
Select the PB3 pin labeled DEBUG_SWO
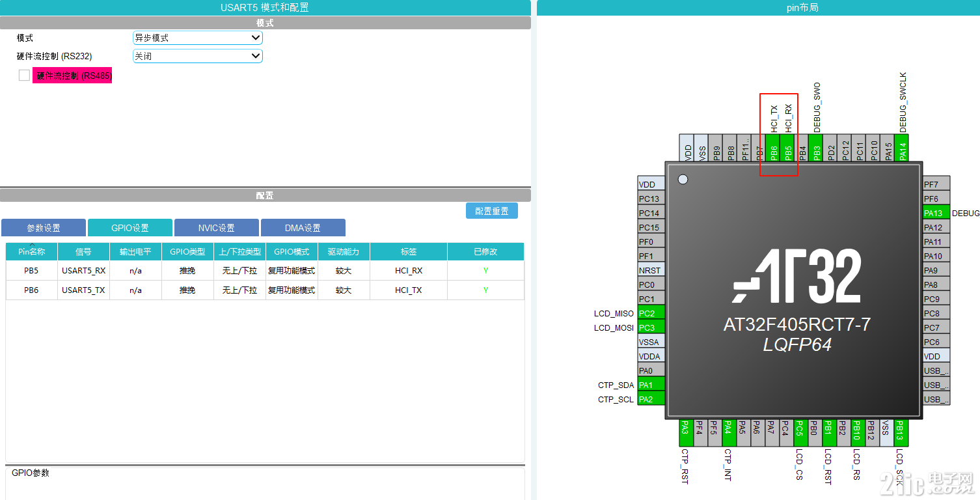817,148
